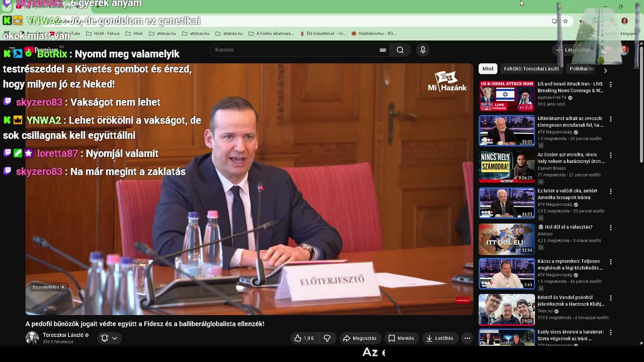Open options menu for Ez lehet a valódi oka

tap(611, 192)
